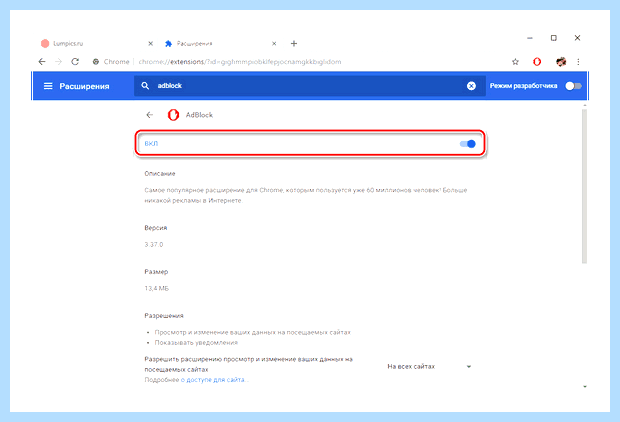Go back to extensions list arrow

tap(149, 115)
